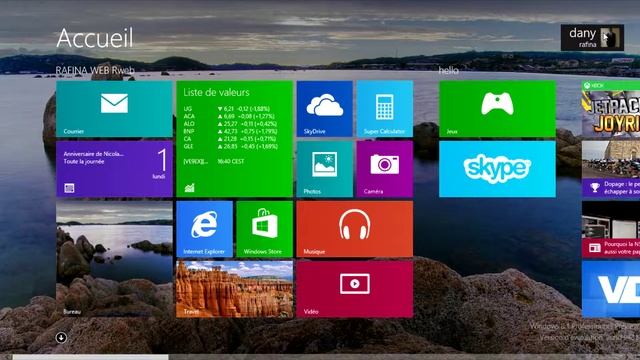Click the down arrow to show all apps

[61, 338]
